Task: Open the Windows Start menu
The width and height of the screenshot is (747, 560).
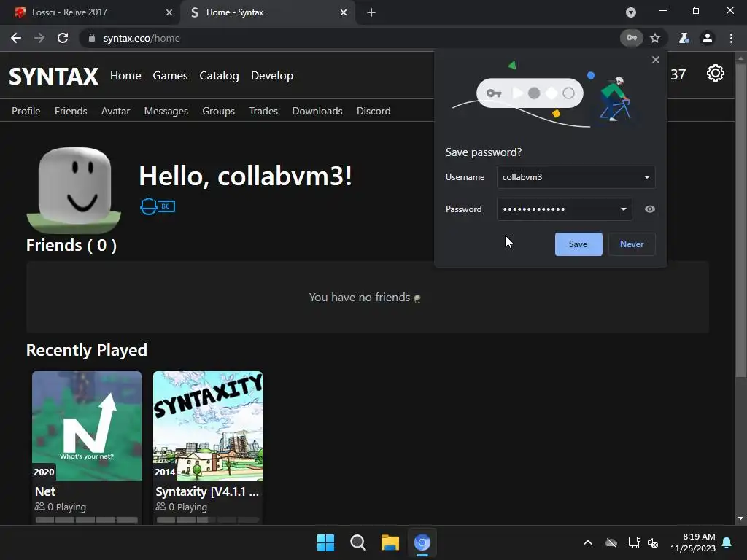Action: coord(326,542)
